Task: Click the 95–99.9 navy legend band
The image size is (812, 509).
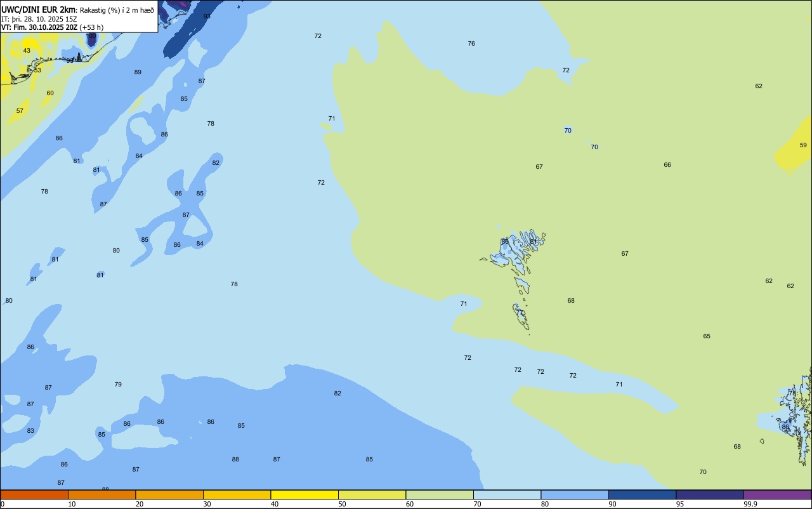Action: (x=710, y=494)
